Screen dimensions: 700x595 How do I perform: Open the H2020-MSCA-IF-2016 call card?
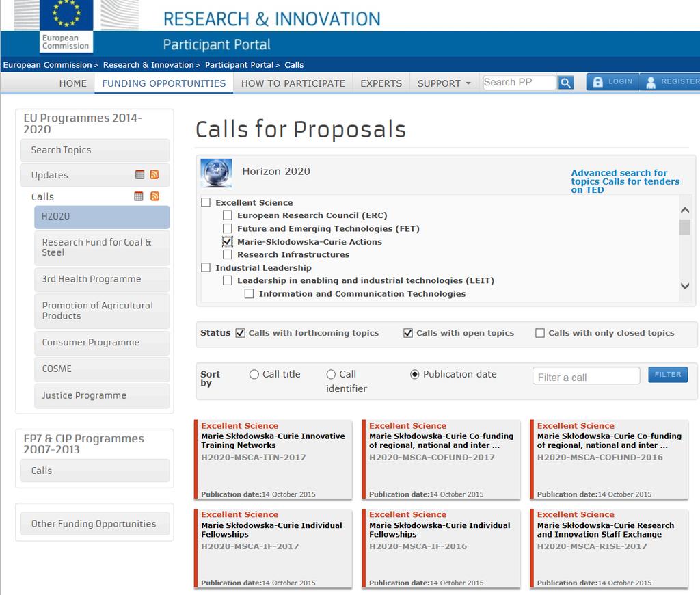click(x=441, y=548)
